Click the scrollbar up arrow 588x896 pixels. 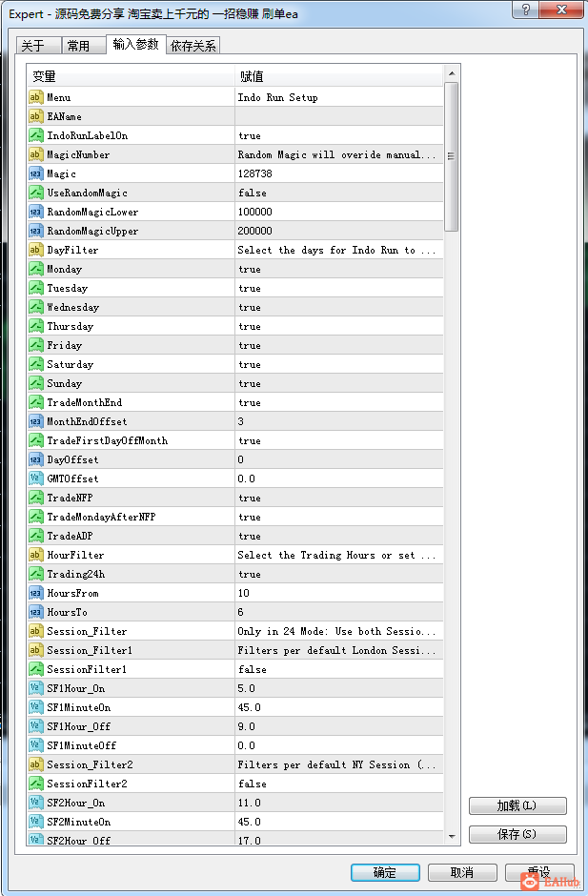click(452, 73)
